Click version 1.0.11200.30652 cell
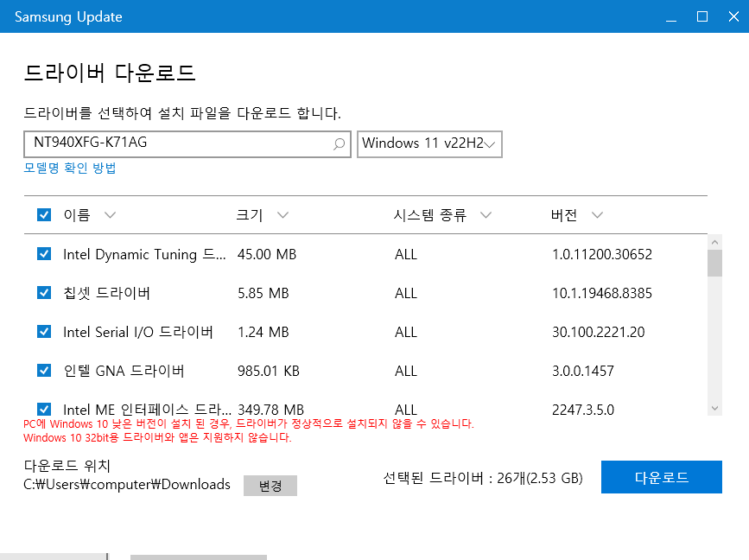 (602, 254)
